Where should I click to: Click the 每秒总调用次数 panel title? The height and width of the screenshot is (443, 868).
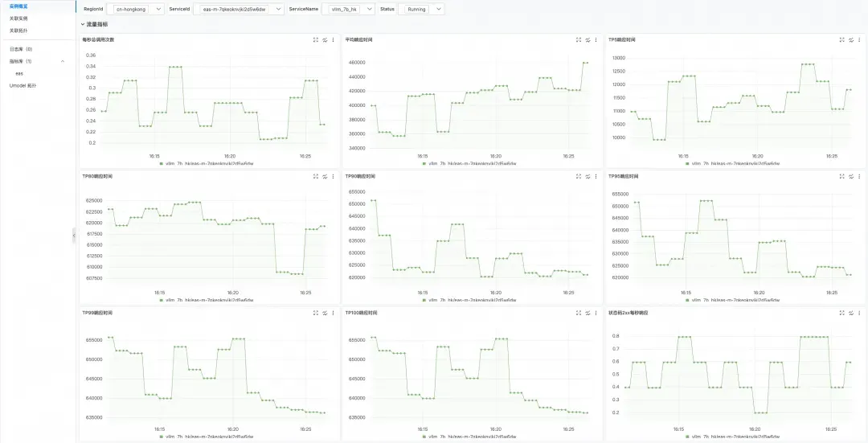pyautogui.click(x=98, y=40)
